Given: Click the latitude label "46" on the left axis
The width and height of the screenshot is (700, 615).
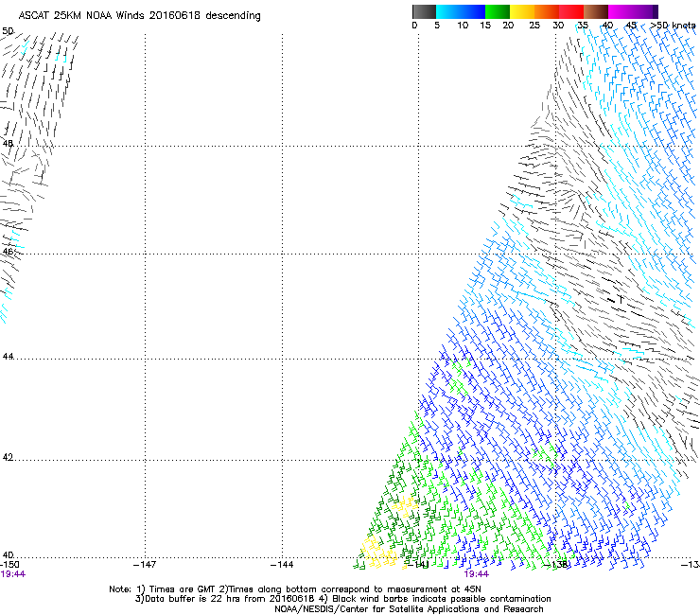Looking at the screenshot, I should point(8,252).
